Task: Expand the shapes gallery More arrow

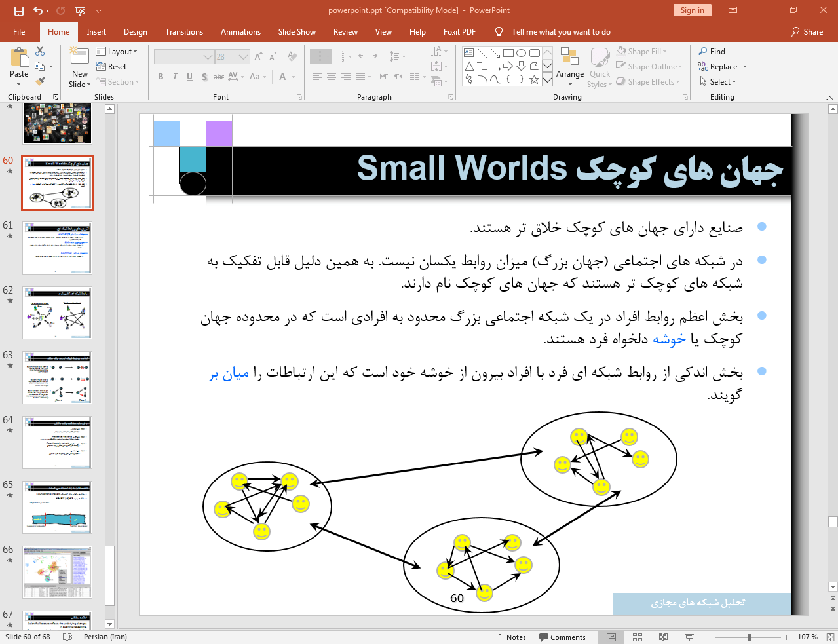Action: tap(547, 79)
